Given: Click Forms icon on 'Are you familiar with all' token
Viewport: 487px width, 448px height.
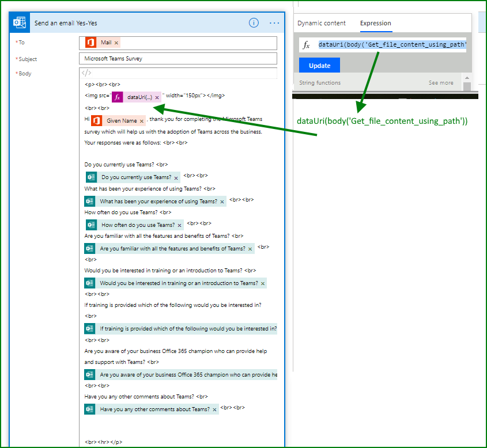Looking at the screenshot, I should point(90,249).
